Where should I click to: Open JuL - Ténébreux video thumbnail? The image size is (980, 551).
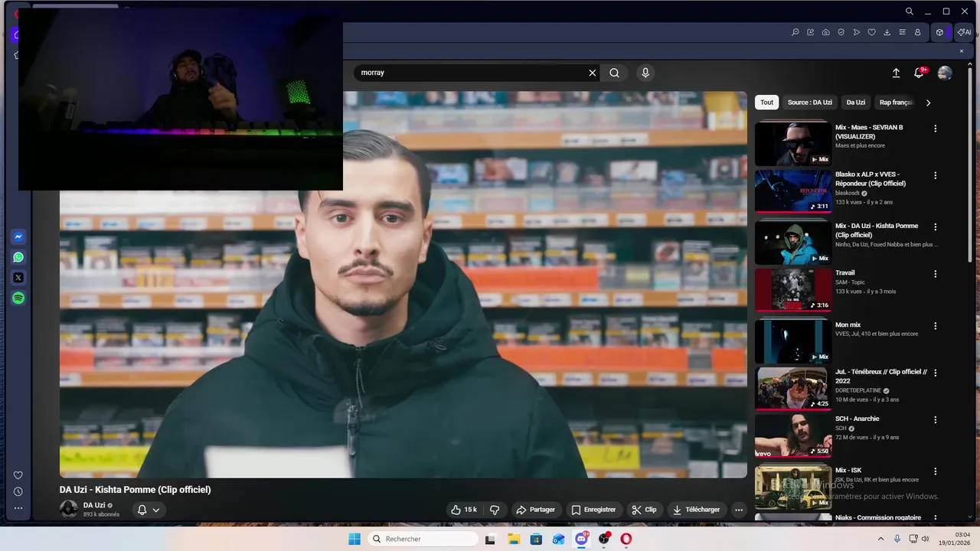[793, 389]
